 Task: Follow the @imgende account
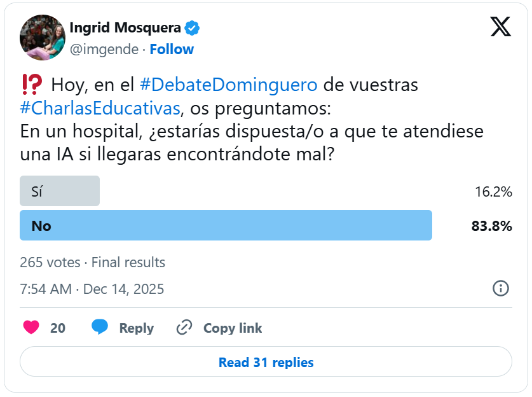coord(172,49)
